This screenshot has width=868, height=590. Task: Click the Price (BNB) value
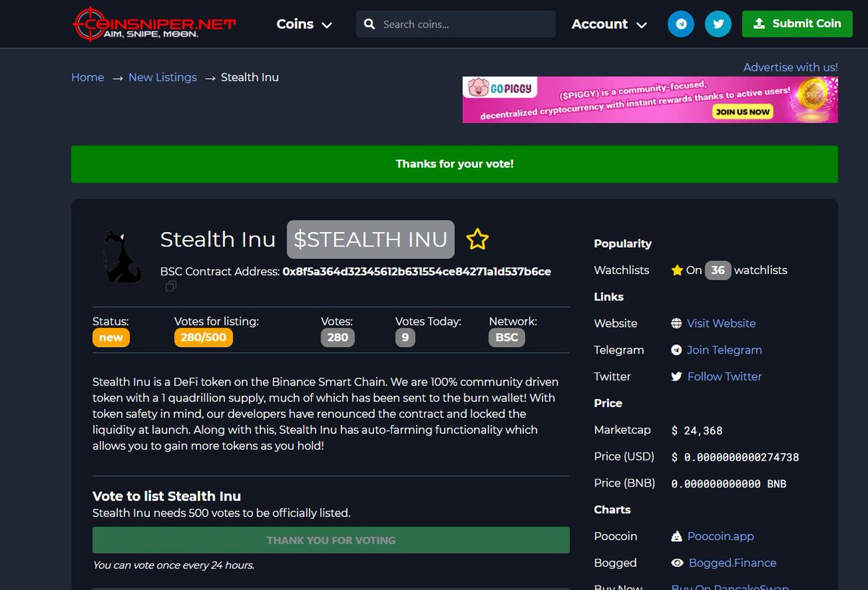[x=728, y=484]
